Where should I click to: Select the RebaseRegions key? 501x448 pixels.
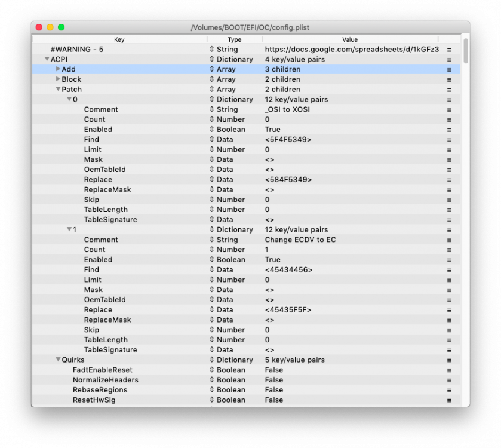tap(100, 390)
